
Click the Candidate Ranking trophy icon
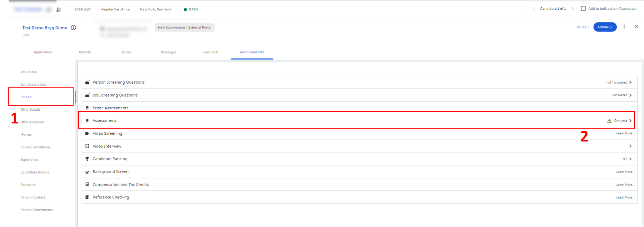click(87, 159)
